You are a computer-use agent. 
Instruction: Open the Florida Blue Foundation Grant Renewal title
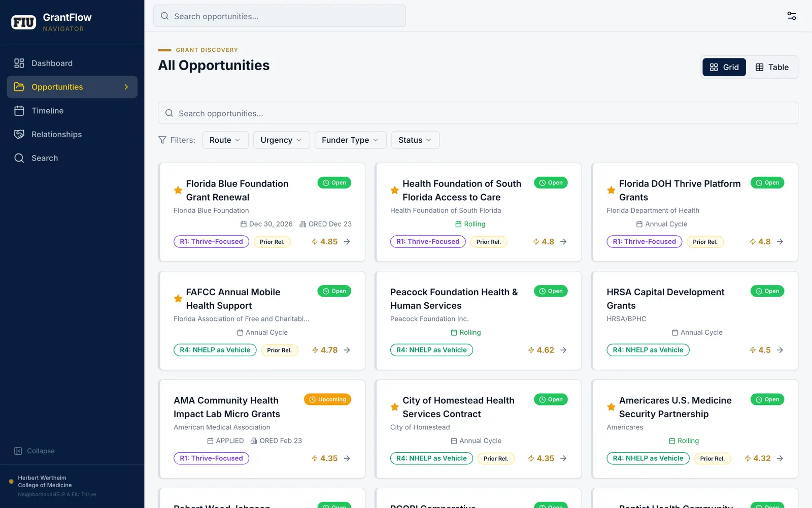point(237,190)
